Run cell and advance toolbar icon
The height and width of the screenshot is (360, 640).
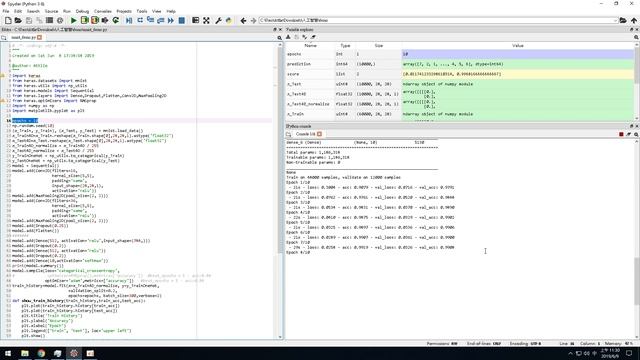pyautogui.click(x=95, y=20)
